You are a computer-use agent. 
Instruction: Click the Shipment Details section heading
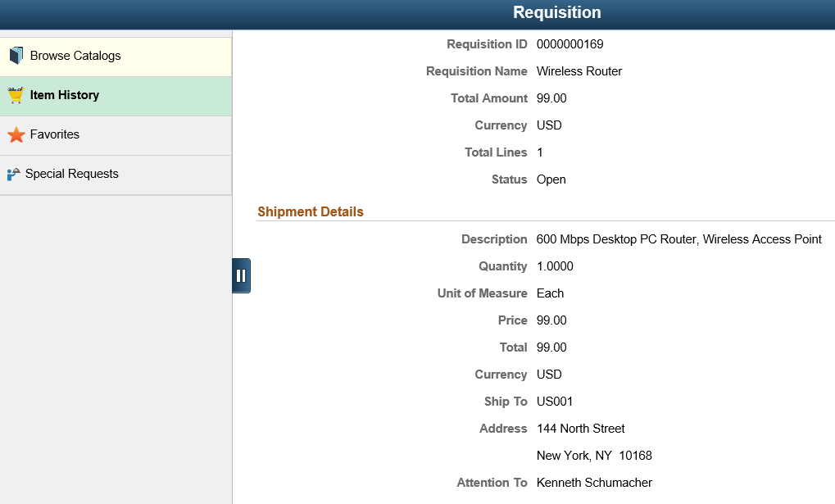(311, 211)
